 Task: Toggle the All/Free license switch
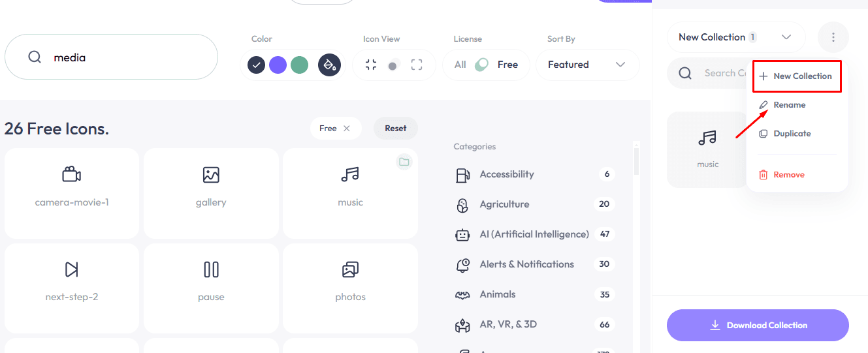pos(481,65)
